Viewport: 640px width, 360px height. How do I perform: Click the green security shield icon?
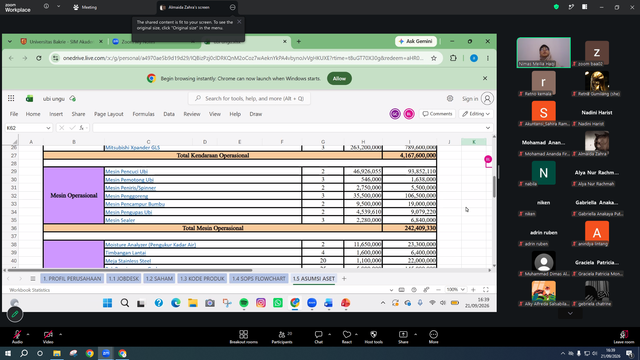556,7
